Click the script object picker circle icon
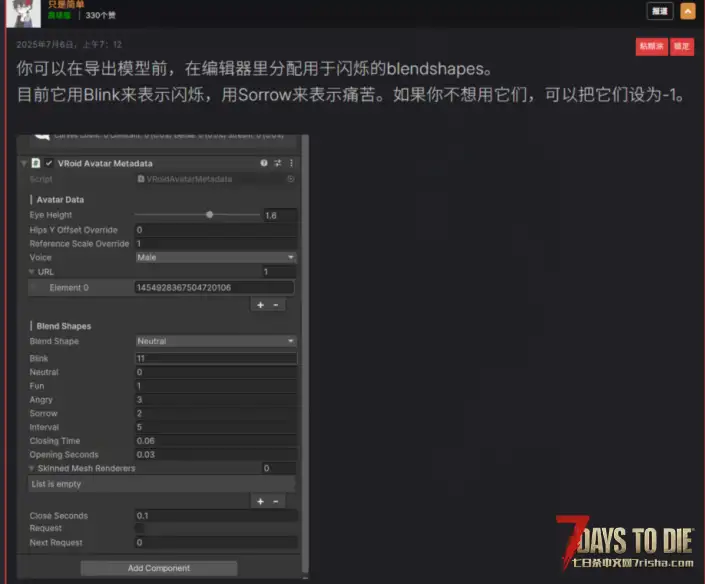The width and height of the screenshot is (705, 584). [x=291, y=179]
